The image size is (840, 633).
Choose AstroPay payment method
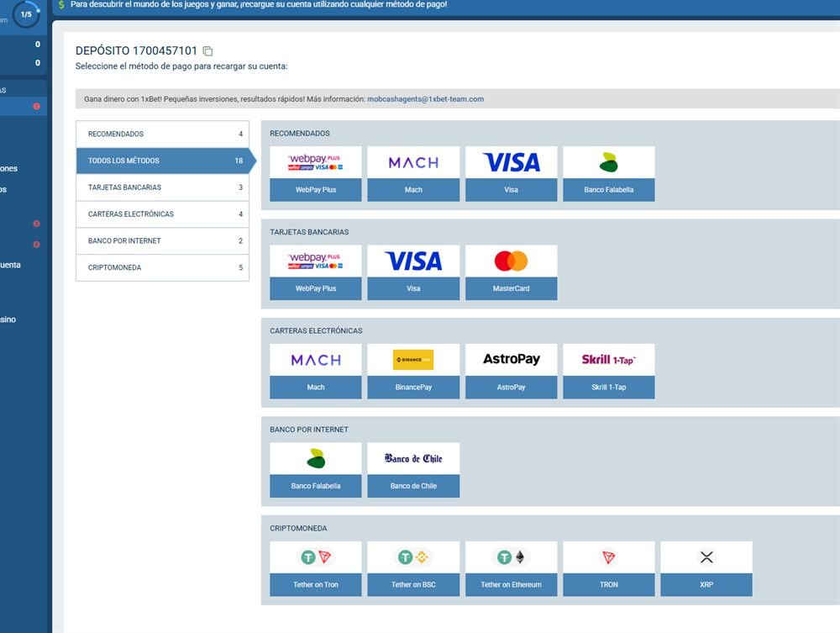511,371
